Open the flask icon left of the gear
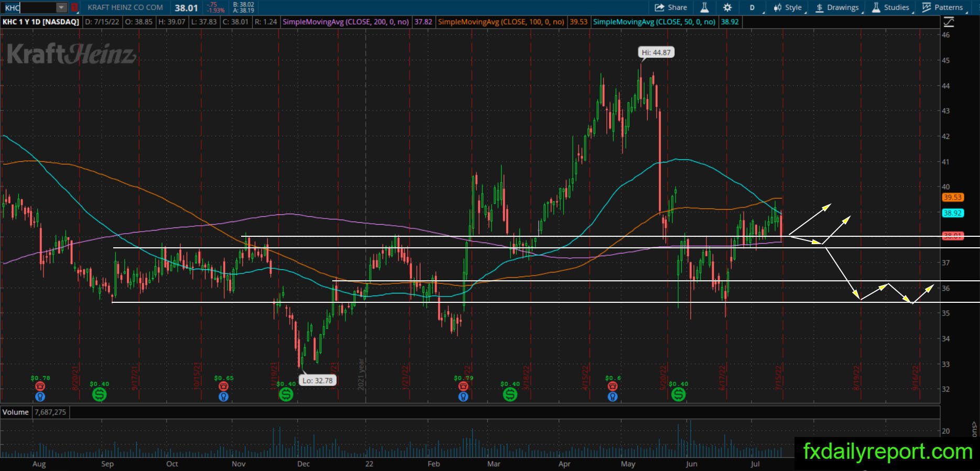 point(704,7)
